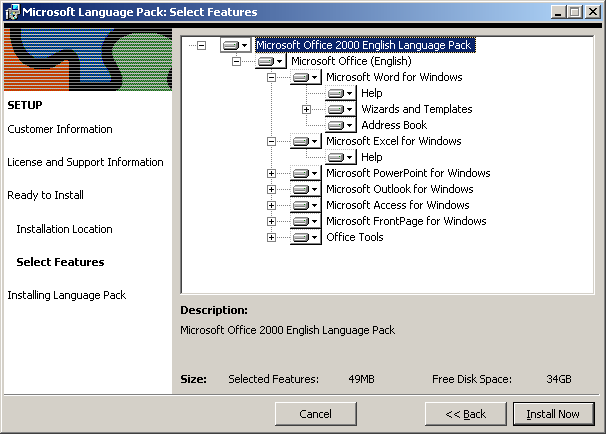
Task: Select Microsoft PowerPoint for Windows label
Action: (408, 174)
